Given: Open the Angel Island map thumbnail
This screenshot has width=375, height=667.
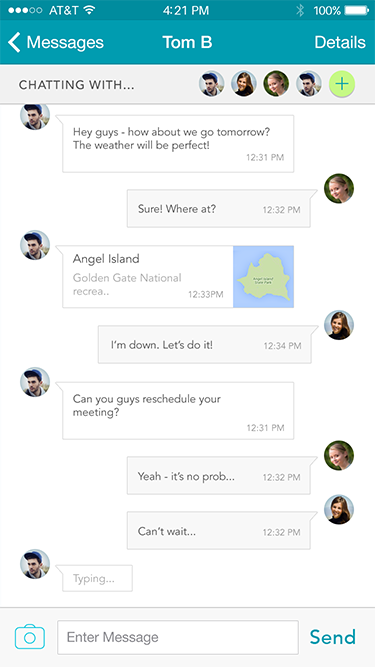Looking at the screenshot, I should tap(263, 276).
